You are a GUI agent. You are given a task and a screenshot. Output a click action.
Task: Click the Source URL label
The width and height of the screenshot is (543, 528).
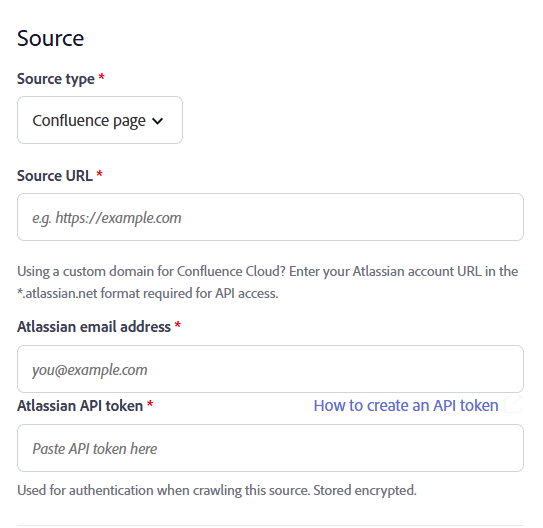(55, 176)
